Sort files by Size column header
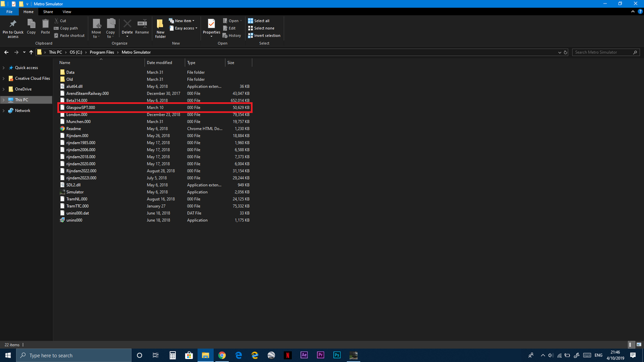The height and width of the screenshot is (362, 644). point(238,63)
